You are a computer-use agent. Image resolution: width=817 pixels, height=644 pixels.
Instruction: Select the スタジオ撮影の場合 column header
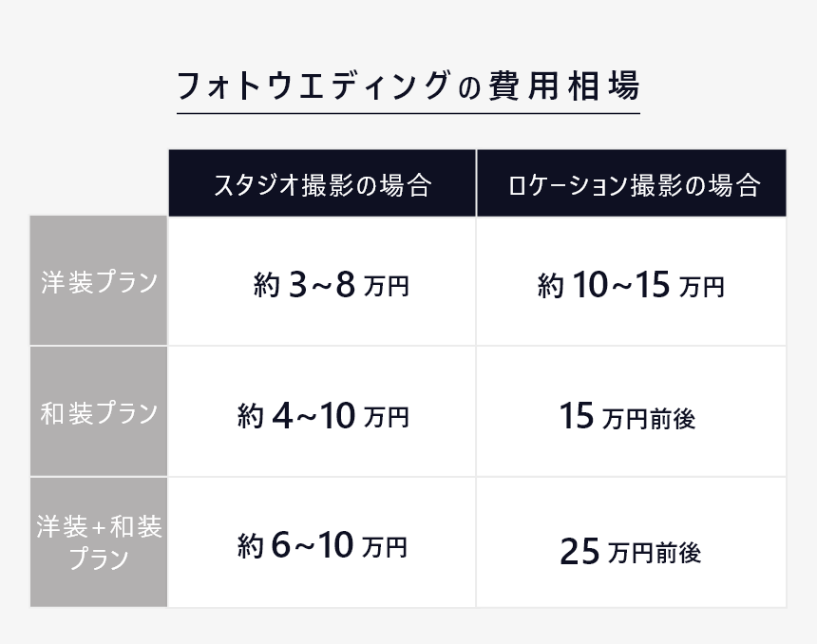(322, 183)
